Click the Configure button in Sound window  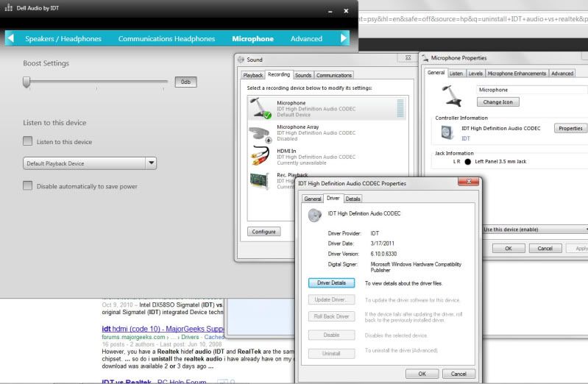(x=263, y=232)
